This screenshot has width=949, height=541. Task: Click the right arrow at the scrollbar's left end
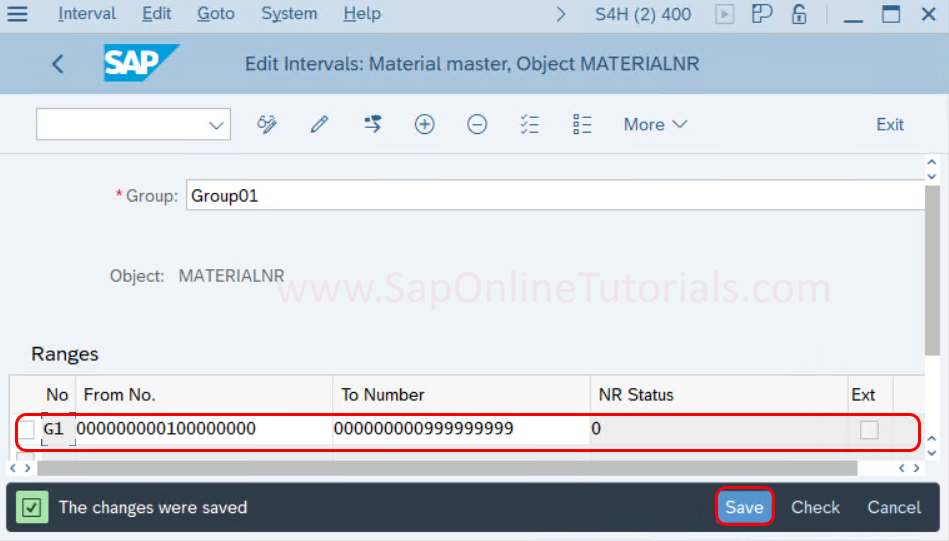point(27,468)
